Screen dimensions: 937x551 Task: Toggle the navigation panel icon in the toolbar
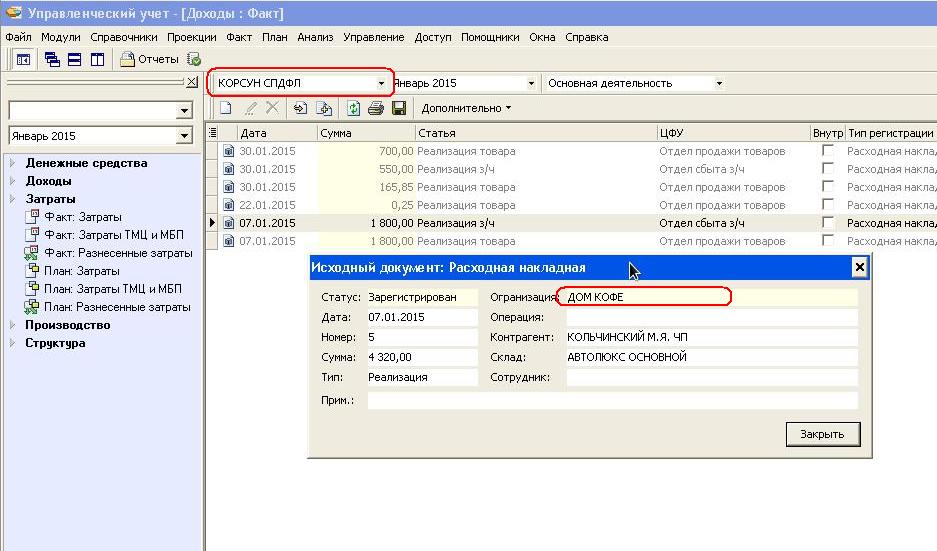[x=22, y=60]
